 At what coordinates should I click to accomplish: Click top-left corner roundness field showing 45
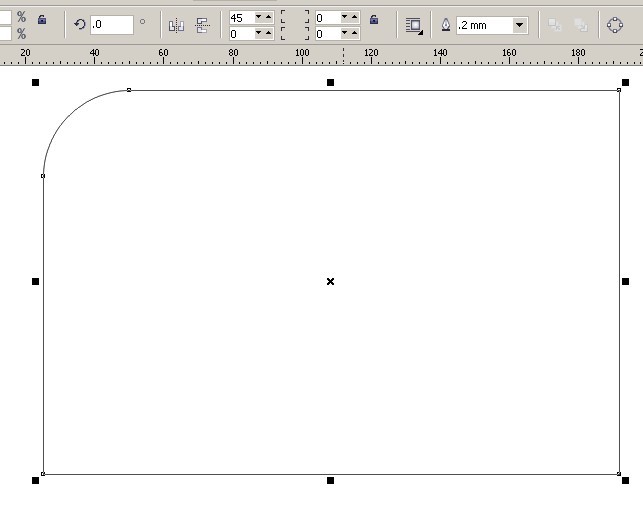pos(241,18)
